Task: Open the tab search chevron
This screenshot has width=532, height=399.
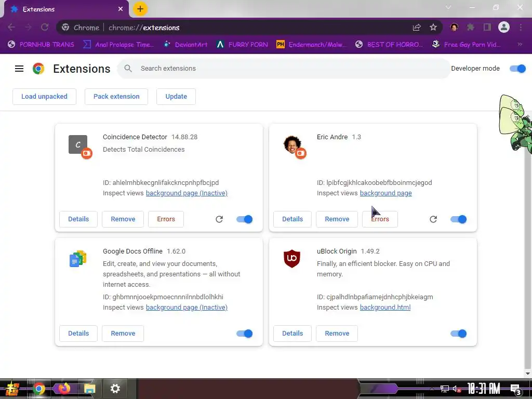Action: 448,7
